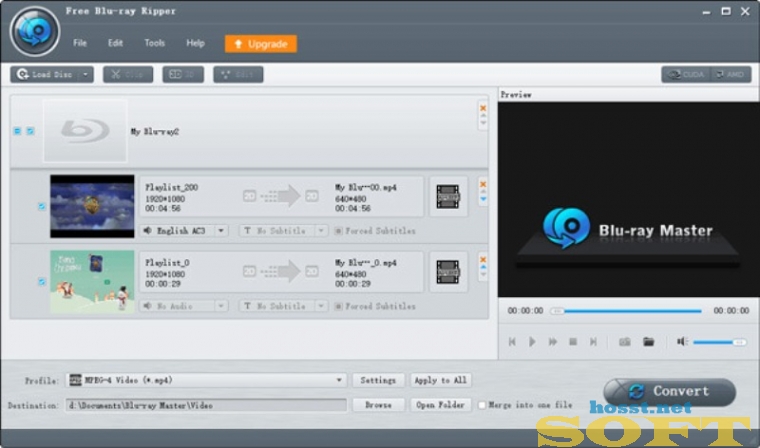Go to previous chapter in preview
Image resolution: width=760 pixels, height=448 pixels.
(x=512, y=342)
